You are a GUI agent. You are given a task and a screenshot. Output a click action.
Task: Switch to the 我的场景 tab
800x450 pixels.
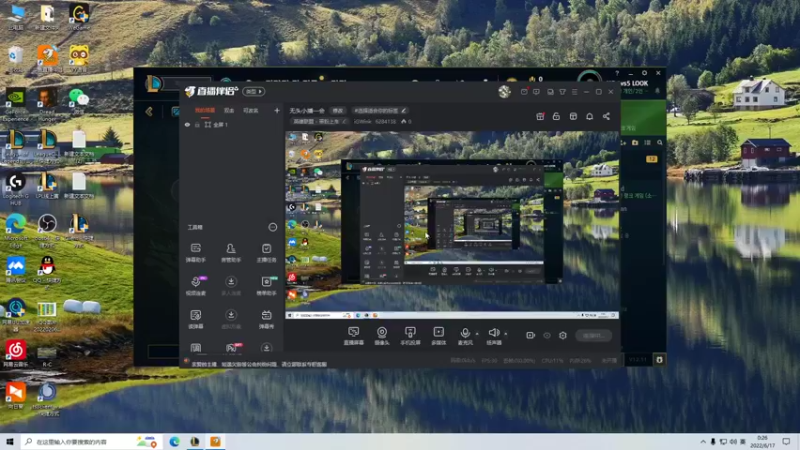[x=205, y=110]
